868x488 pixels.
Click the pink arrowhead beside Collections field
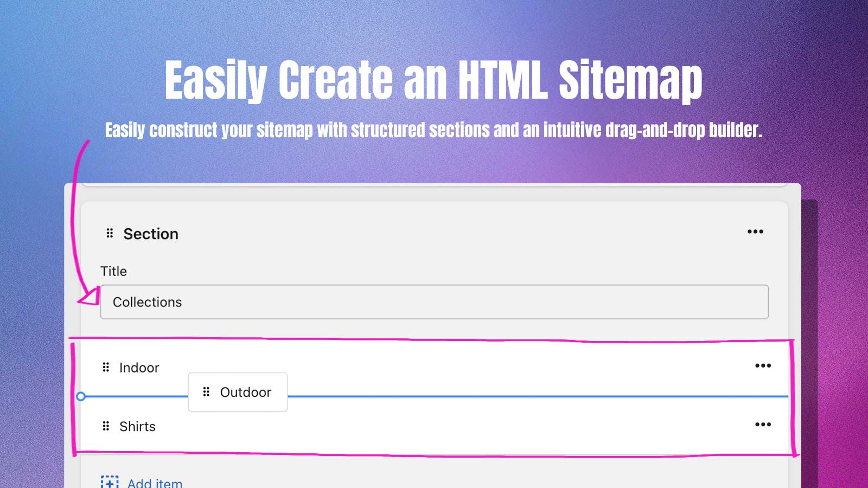point(90,297)
